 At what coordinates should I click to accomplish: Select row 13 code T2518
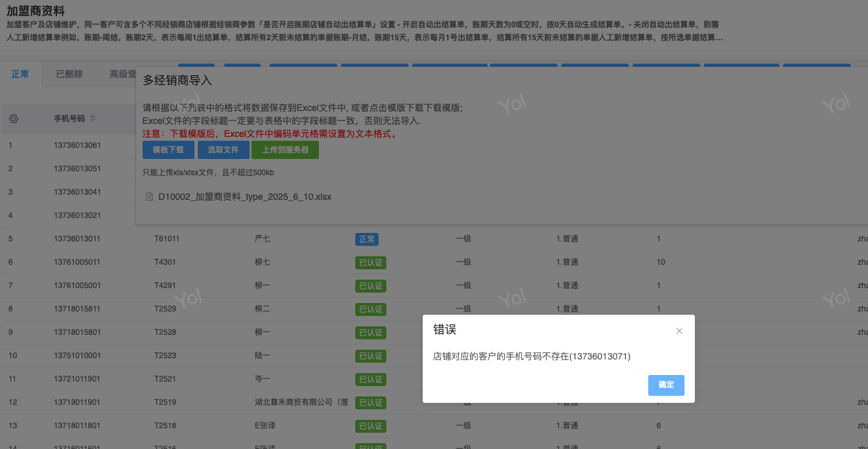point(165,426)
